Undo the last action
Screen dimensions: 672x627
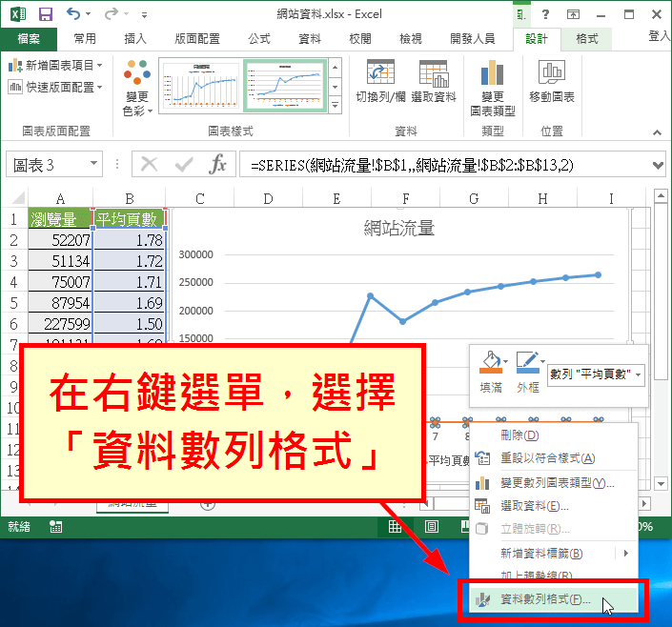tap(73, 13)
